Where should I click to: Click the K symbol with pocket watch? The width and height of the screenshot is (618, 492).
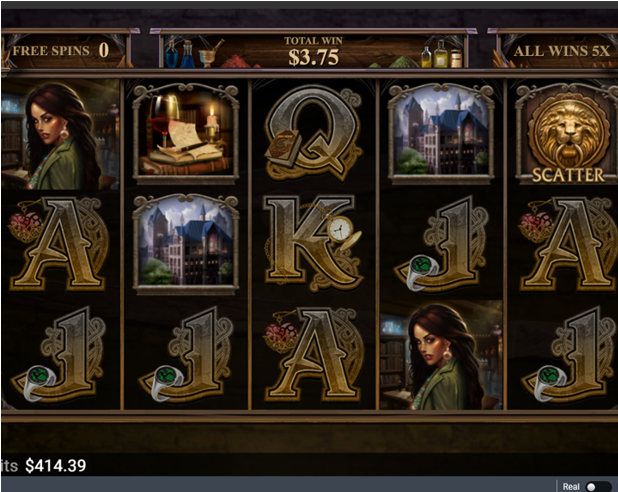click(x=314, y=244)
